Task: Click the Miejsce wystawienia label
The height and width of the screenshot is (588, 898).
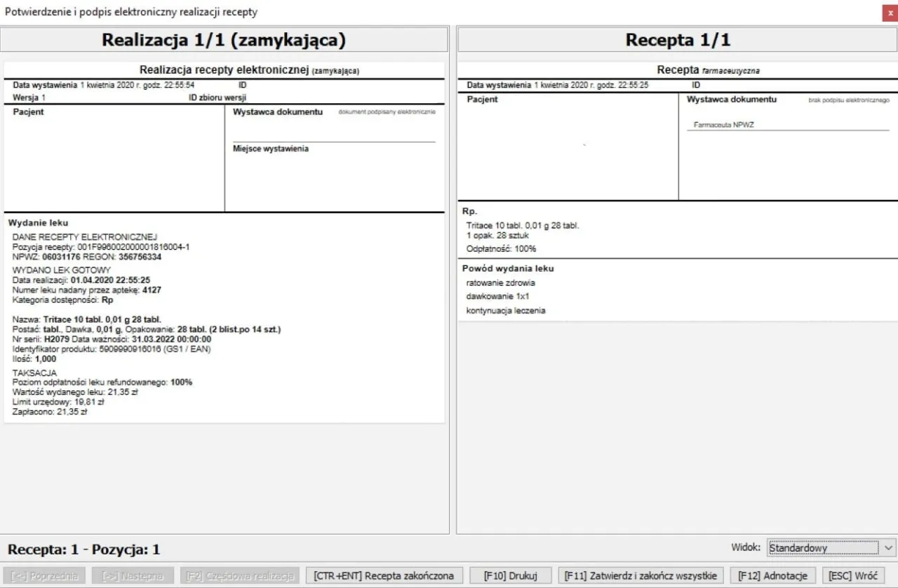Action: pyautogui.click(x=271, y=149)
